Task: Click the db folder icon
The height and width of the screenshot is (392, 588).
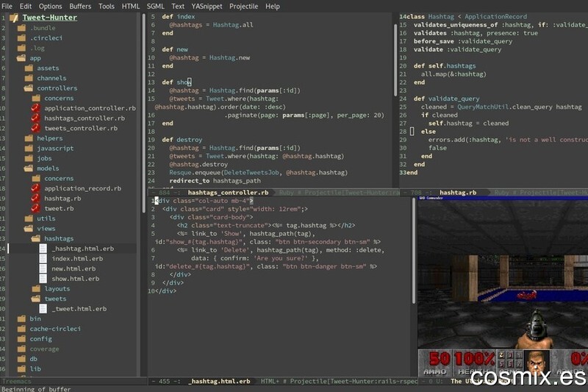Action: tap(22, 359)
